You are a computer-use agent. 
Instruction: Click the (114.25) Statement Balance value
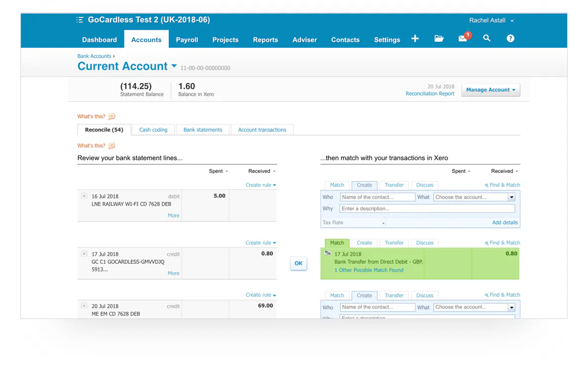click(x=136, y=86)
